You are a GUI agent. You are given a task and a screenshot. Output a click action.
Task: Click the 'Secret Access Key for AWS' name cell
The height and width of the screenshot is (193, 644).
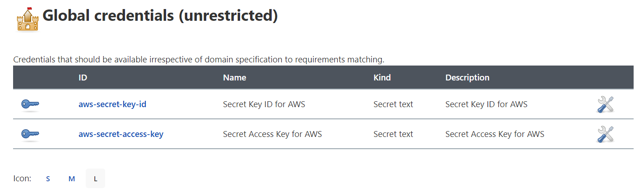(x=272, y=134)
